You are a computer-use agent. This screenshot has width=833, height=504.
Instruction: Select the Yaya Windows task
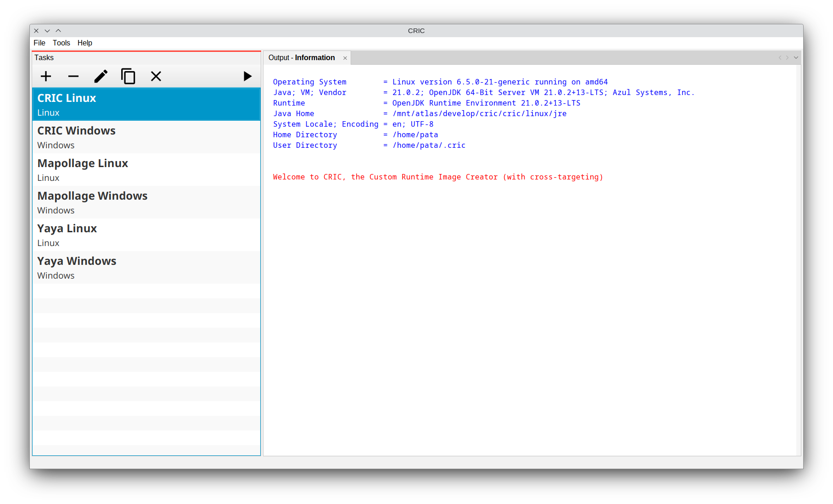tap(146, 268)
